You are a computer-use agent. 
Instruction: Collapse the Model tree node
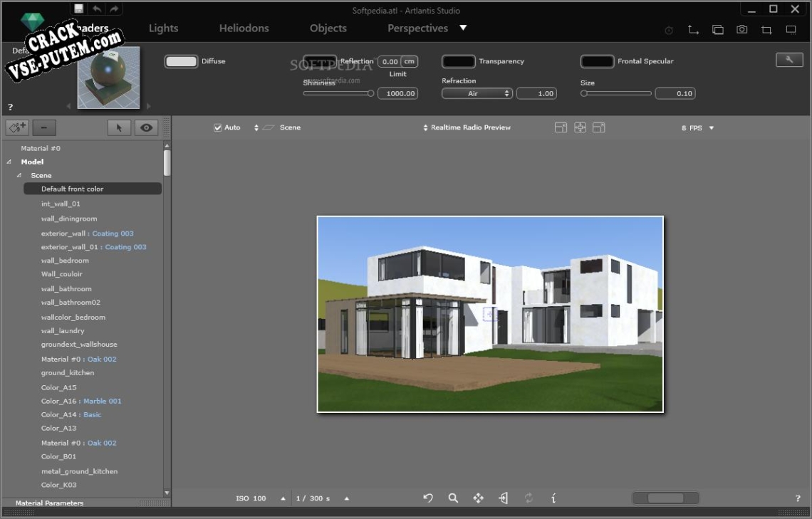[9, 162]
